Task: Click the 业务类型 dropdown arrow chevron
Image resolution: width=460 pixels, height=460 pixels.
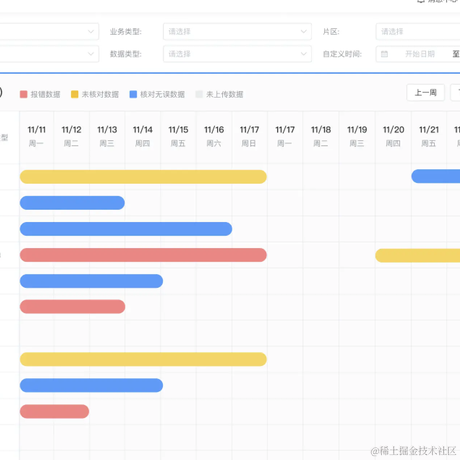Action: coord(304,32)
